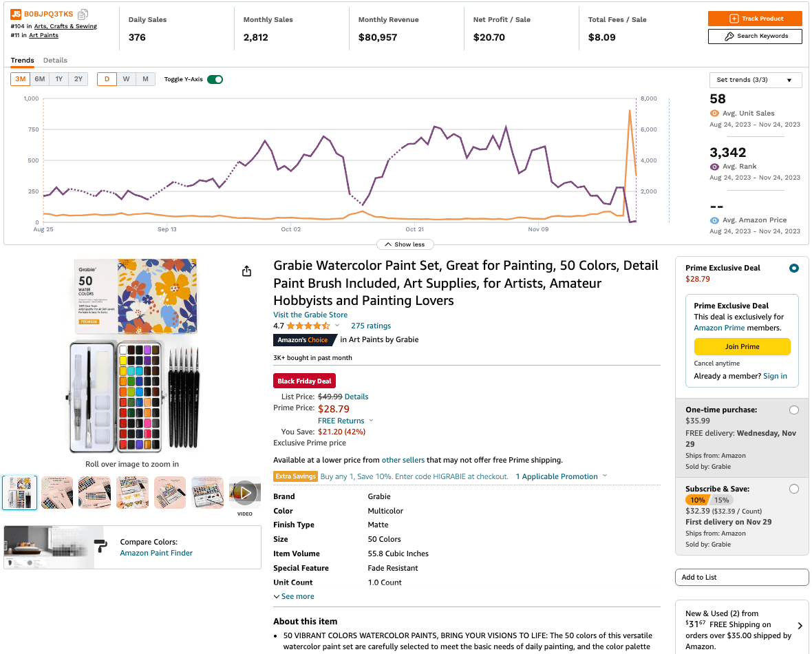Viewport: 812px width, 654px height.
Task: Click the share icon above product title
Action: [247, 272]
